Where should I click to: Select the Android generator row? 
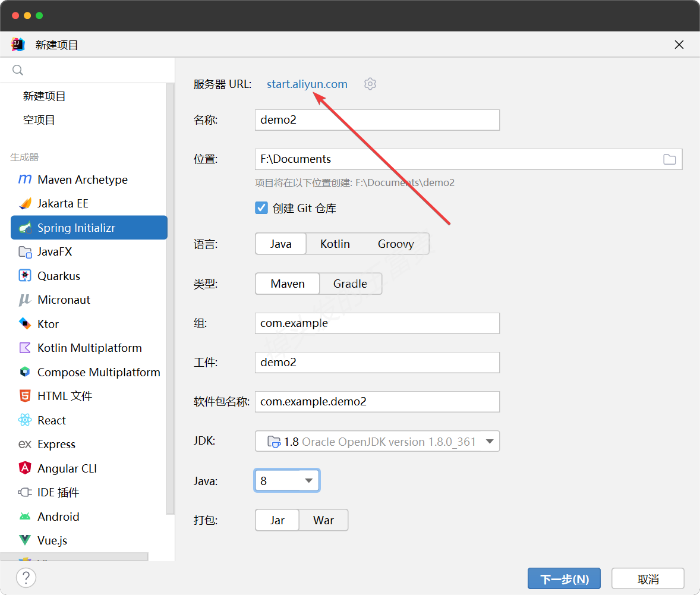[x=89, y=517]
